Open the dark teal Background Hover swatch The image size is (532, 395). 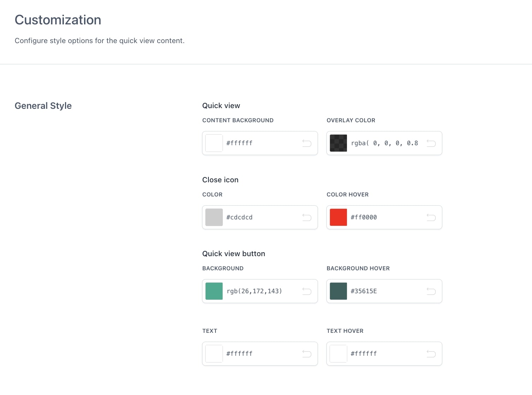coord(338,291)
